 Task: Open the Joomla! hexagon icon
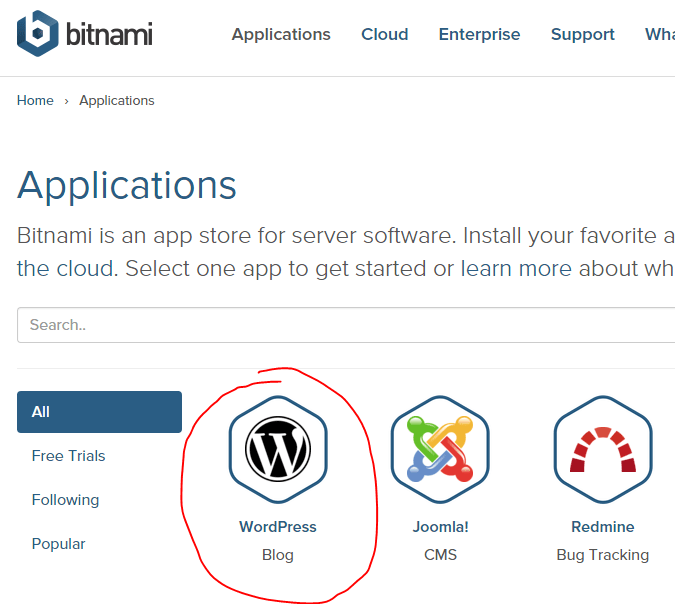coord(440,449)
